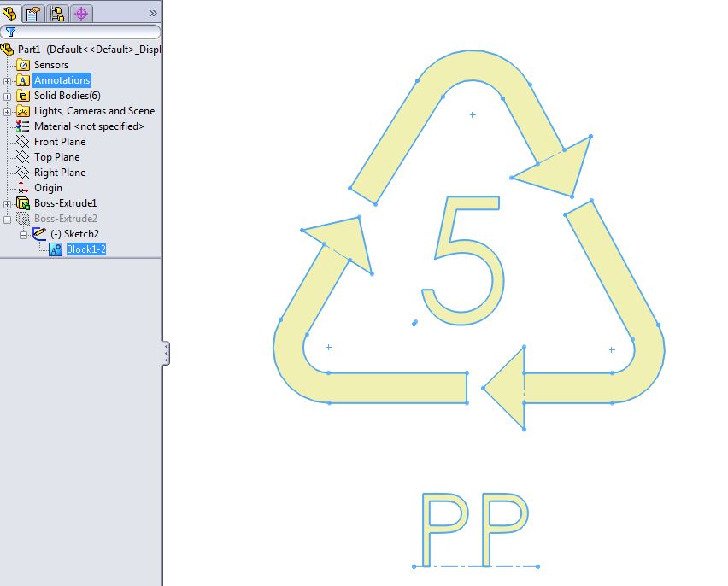
Task: Switch to the PropertyManager tab
Action: tap(33, 13)
